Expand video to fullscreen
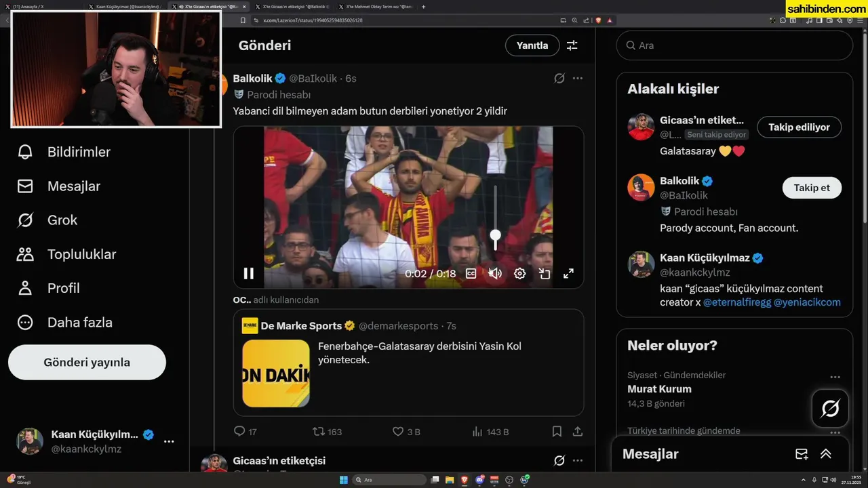This screenshot has height=488, width=868. tap(568, 273)
